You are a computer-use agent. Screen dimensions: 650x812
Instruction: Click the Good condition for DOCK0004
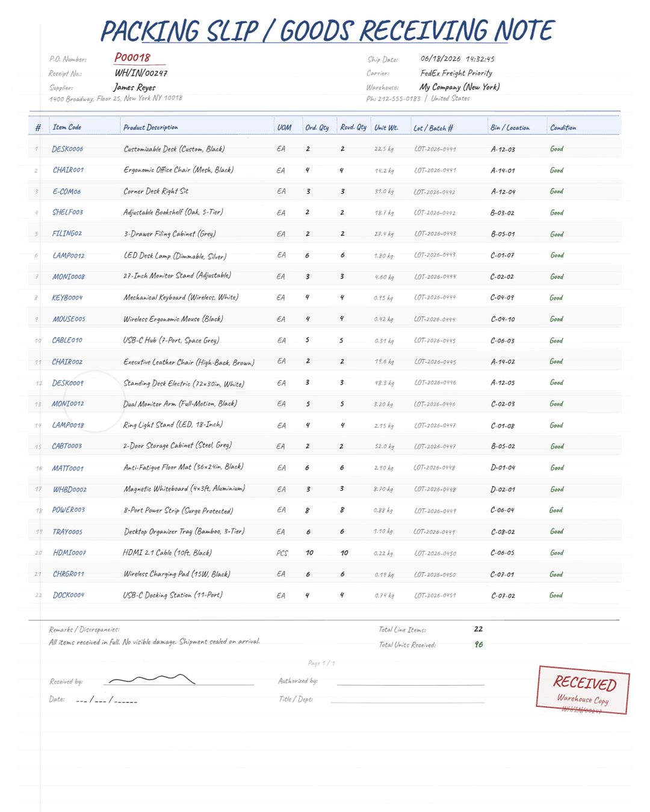click(556, 595)
